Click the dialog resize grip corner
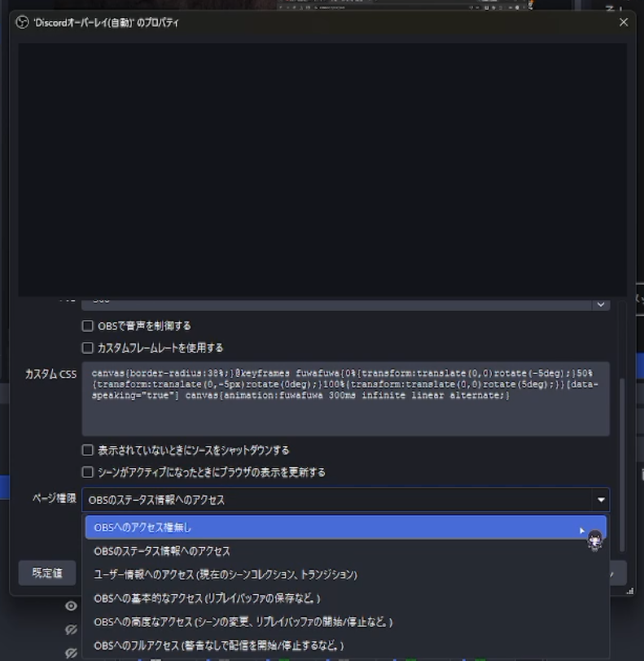This screenshot has height=661, width=644. click(x=630, y=591)
